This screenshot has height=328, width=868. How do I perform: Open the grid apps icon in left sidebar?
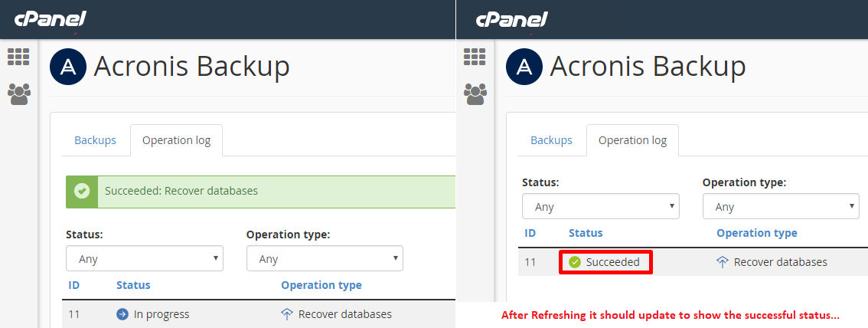(18, 57)
